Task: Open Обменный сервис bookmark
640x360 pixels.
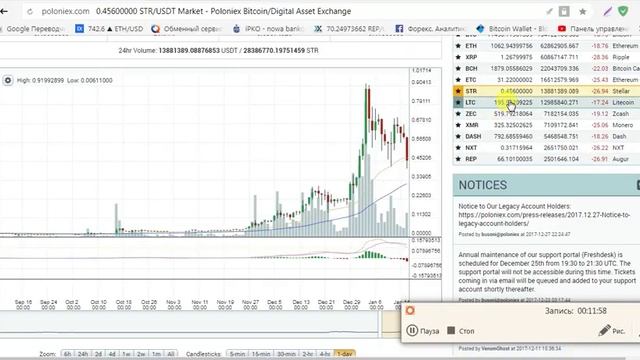Action: click(x=186, y=29)
